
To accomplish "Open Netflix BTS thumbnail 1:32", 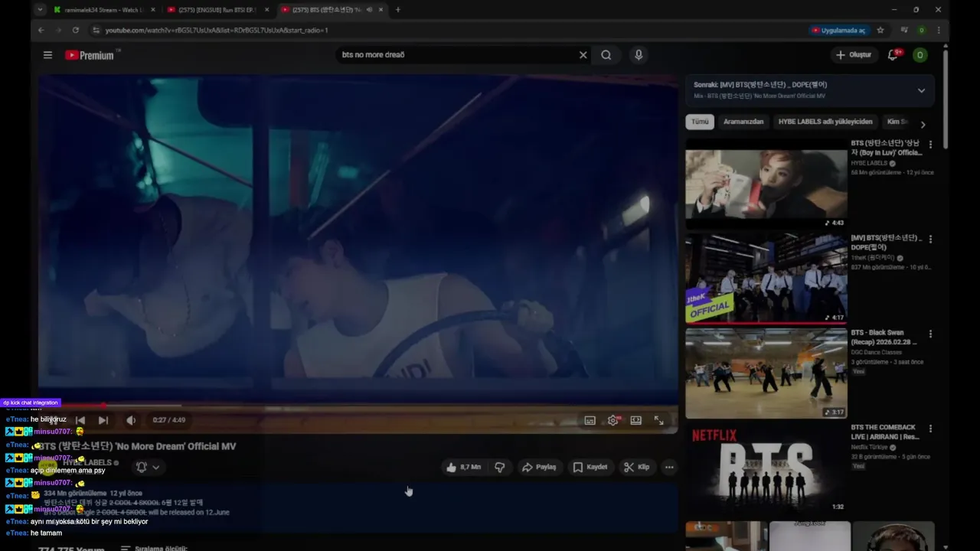I will click(766, 468).
